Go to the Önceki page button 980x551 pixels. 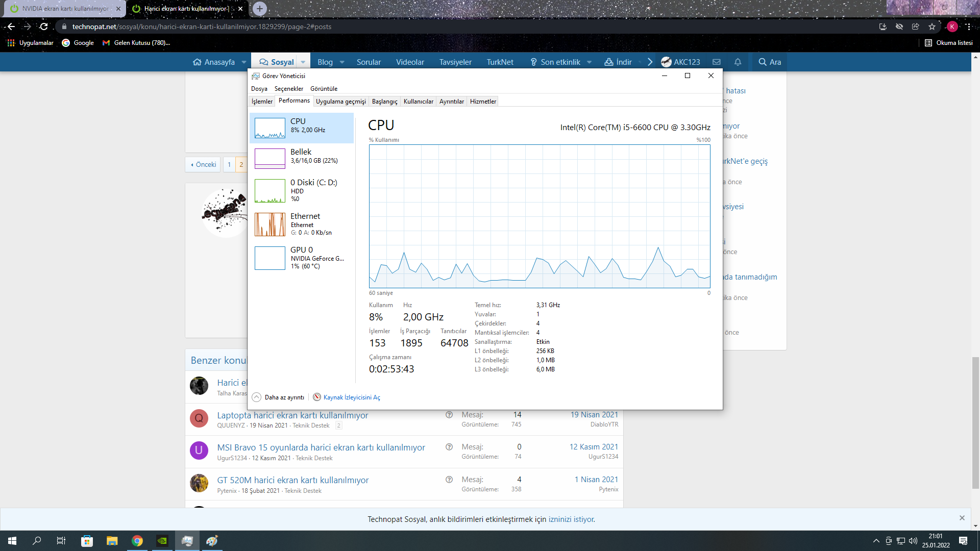click(x=203, y=164)
